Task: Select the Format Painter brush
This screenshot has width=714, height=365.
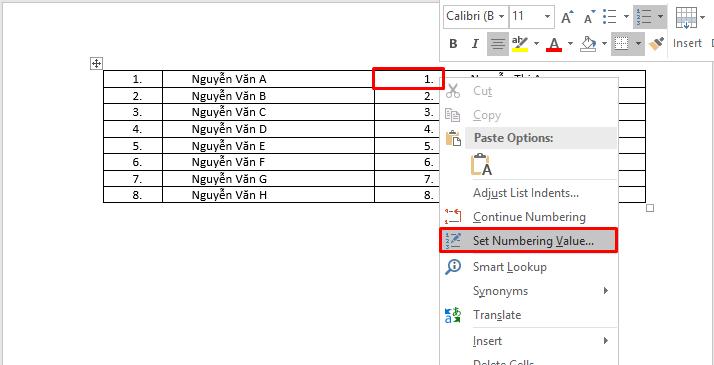Action: (656, 44)
